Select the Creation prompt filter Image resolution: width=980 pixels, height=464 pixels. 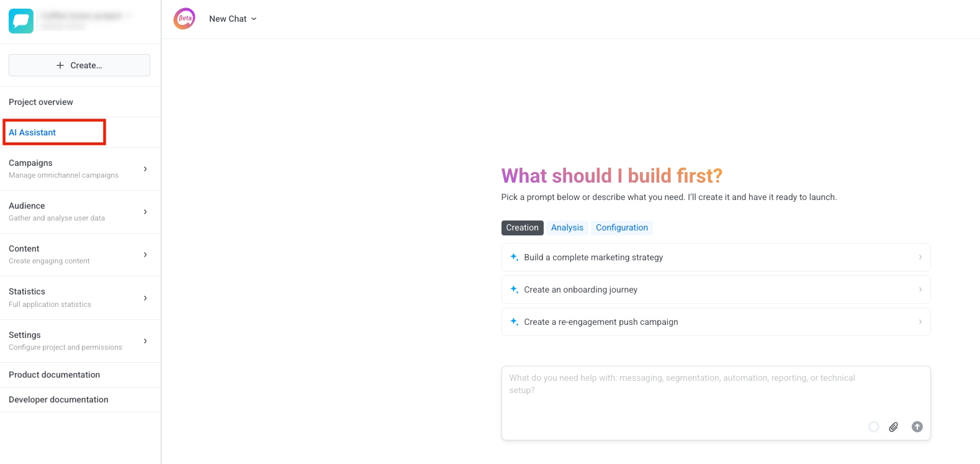(x=522, y=227)
